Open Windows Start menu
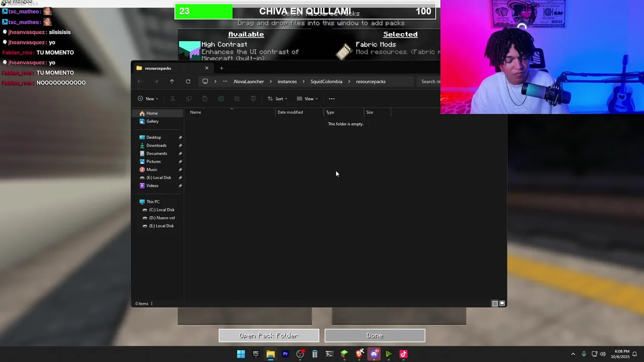The width and height of the screenshot is (644, 362). 241,354
